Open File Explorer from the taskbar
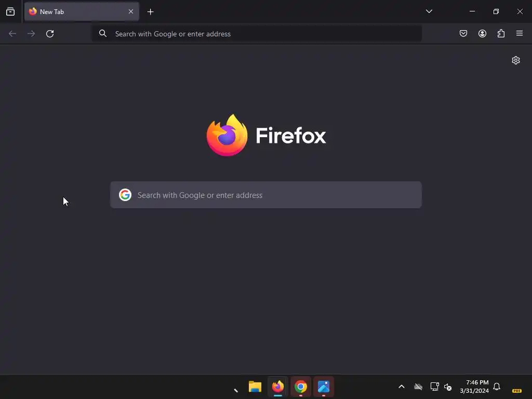The height and width of the screenshot is (399, 532). pyautogui.click(x=255, y=387)
